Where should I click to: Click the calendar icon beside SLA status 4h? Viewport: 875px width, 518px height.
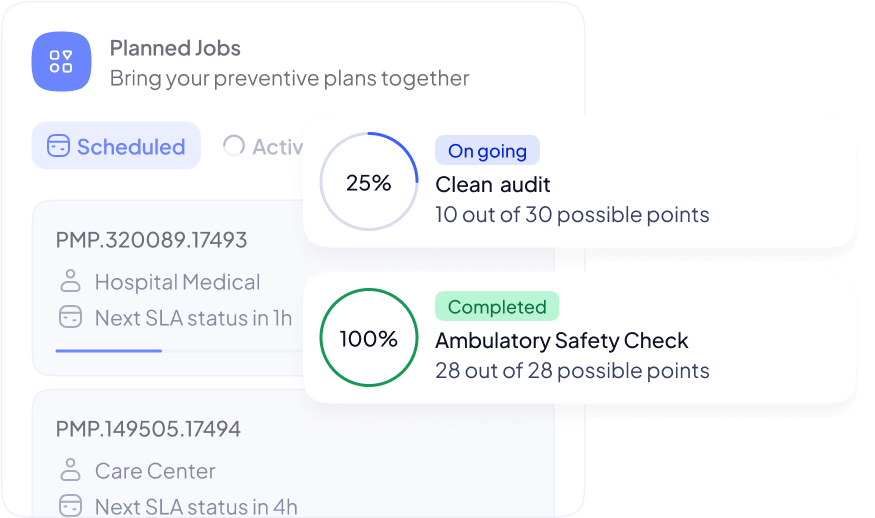coord(70,506)
